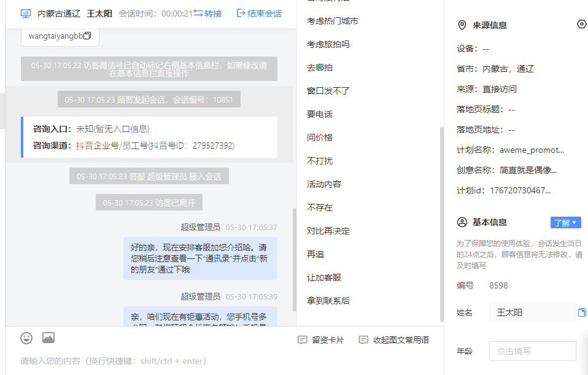The height and width of the screenshot is (375, 588).
Task: Click the copy icon next to name field
Action: [x=582, y=312]
